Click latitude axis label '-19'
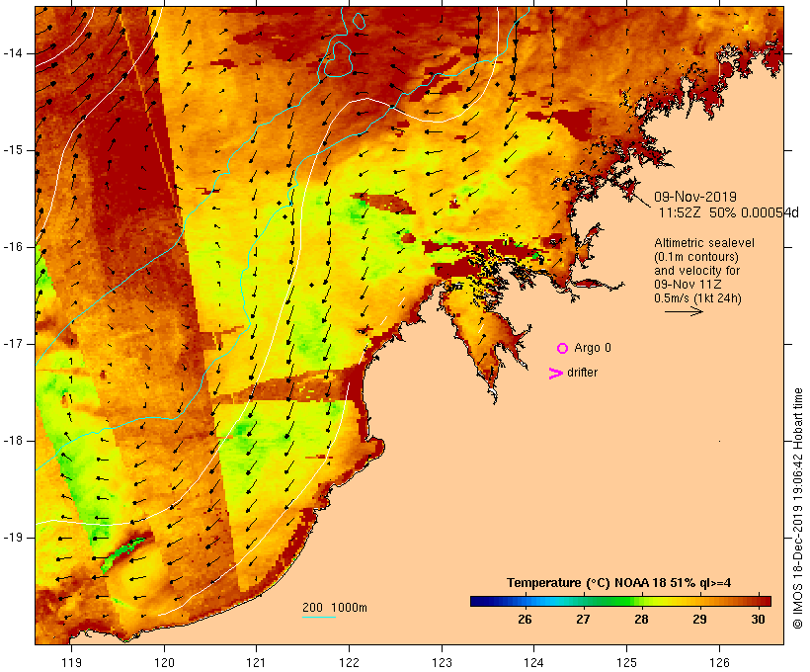This screenshot has height=672, width=810. (13, 538)
